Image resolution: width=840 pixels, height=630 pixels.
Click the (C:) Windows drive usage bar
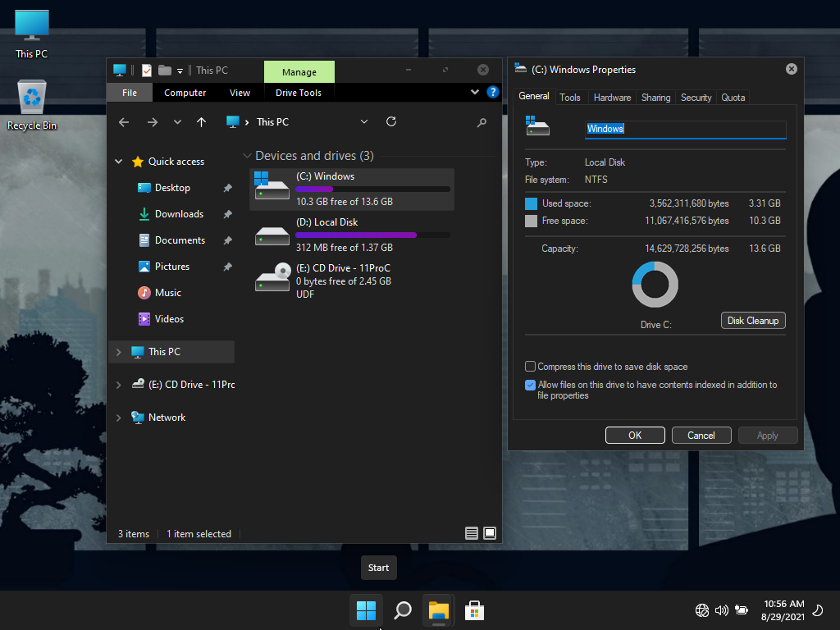[373, 189]
